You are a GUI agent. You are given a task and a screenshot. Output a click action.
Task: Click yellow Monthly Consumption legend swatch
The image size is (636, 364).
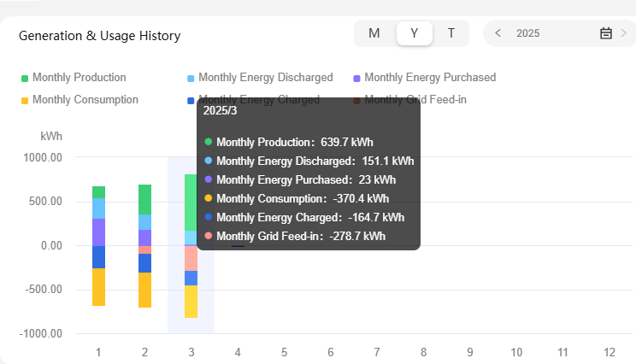point(25,101)
